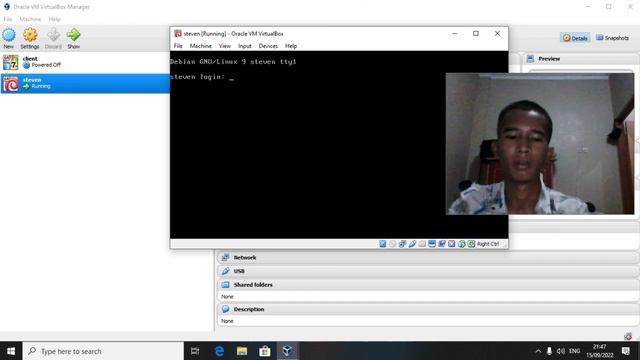This screenshot has width=640, height=360.
Task: Collapse the Description section header
Action: (x=428, y=309)
